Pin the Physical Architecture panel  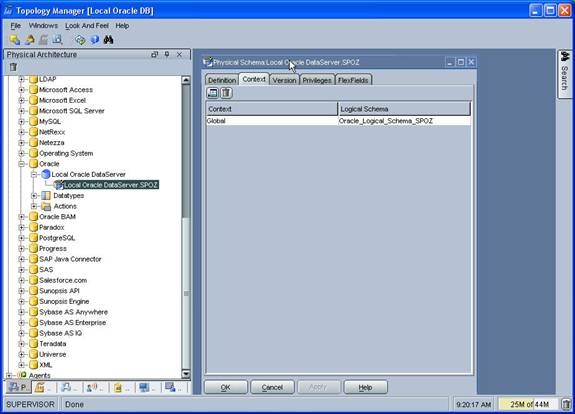pos(167,55)
